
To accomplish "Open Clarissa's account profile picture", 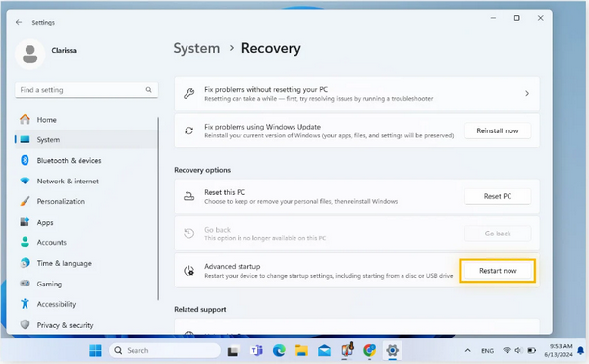I will [x=30, y=54].
